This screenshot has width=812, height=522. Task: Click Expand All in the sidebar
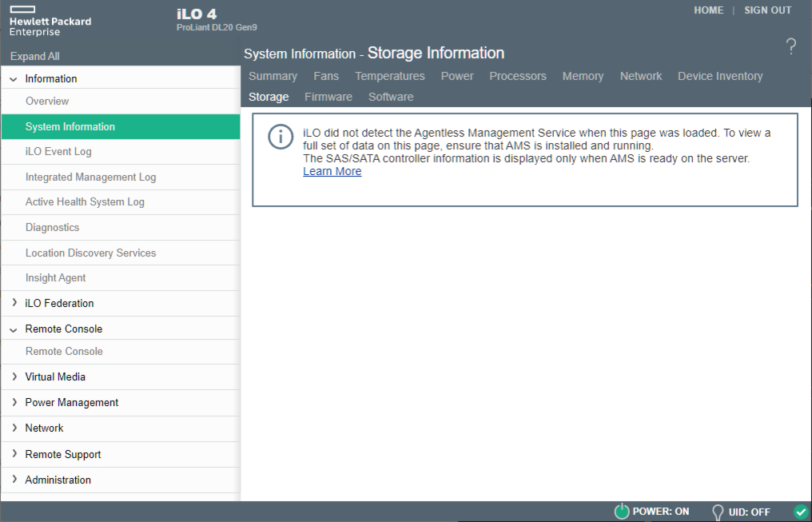point(34,56)
